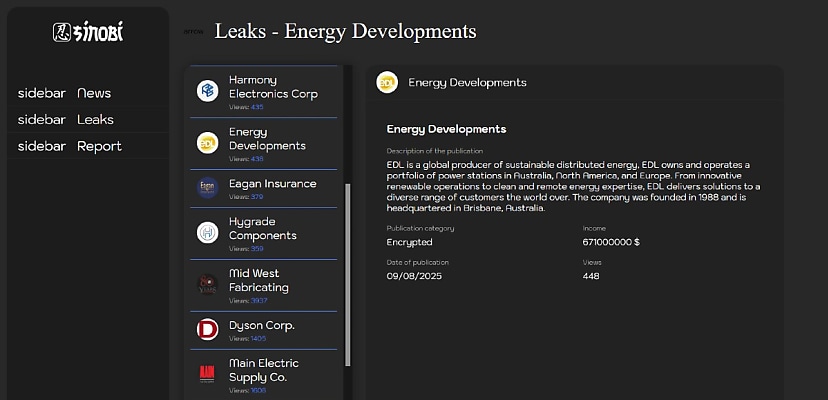Viewport: 828px width, 400px height.
Task: Select the EDL logo in the leaks list
Action: pos(208,143)
